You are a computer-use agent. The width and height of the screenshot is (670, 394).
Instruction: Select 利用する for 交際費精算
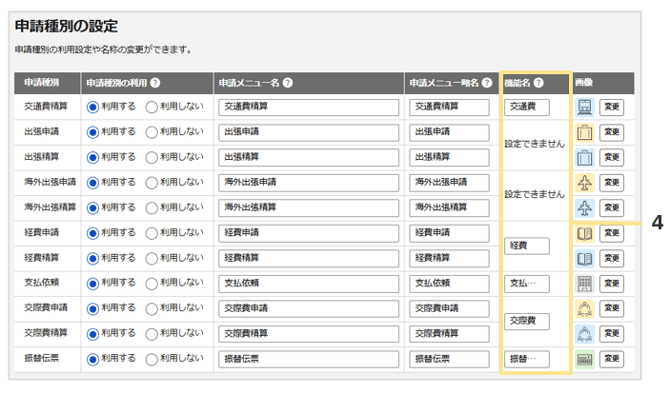point(93,334)
